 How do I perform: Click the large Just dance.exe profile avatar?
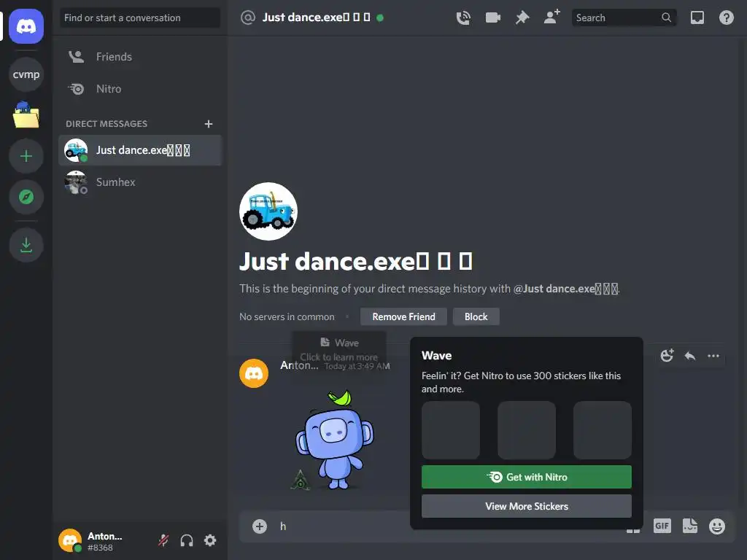(x=268, y=211)
